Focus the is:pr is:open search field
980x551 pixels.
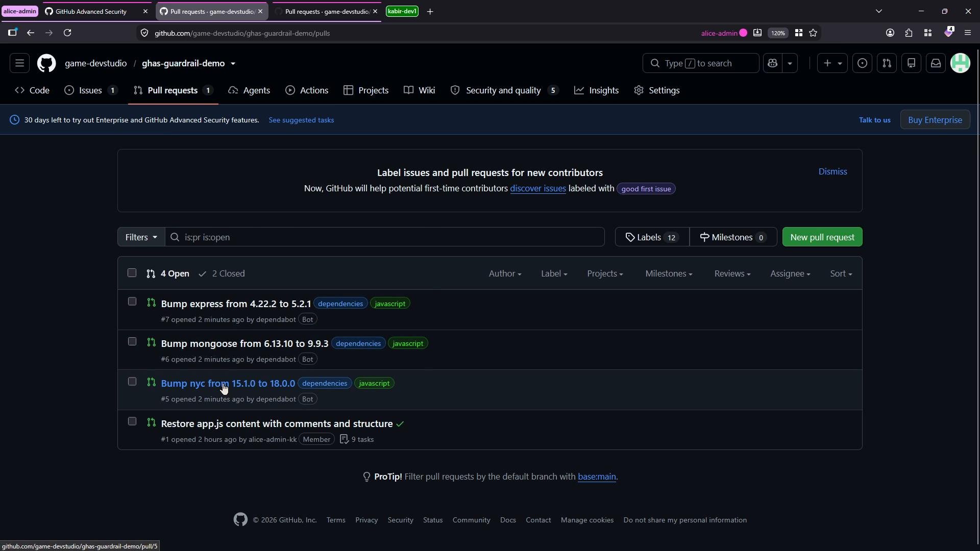385,237
